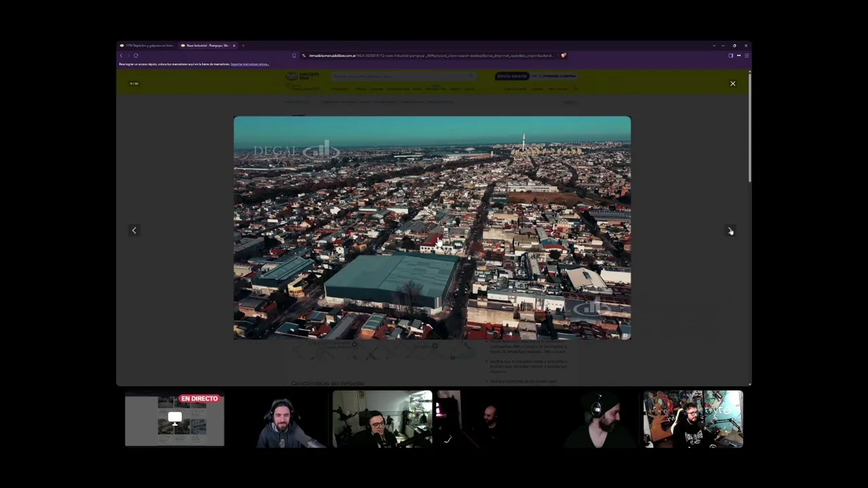Click the import bookmarks now link

click(250, 64)
